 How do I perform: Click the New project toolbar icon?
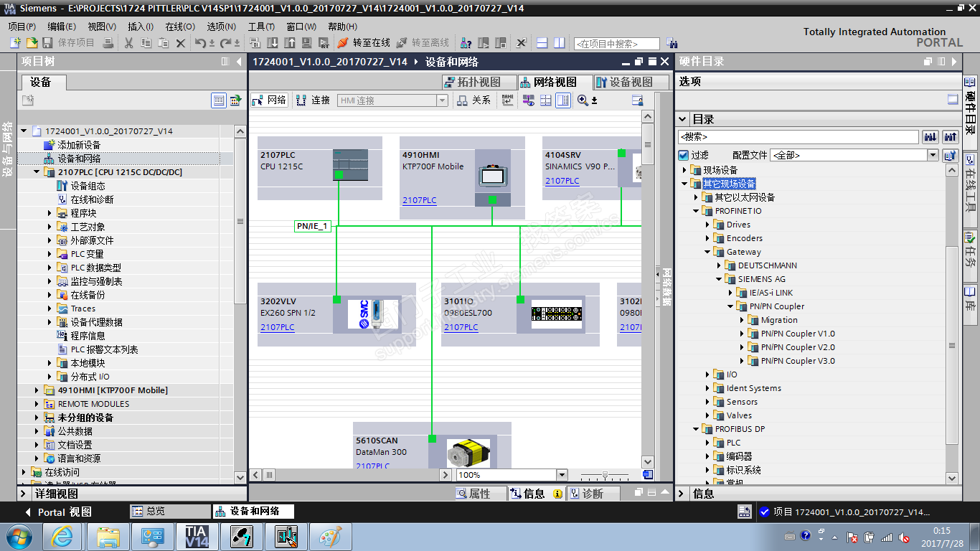click(15, 43)
